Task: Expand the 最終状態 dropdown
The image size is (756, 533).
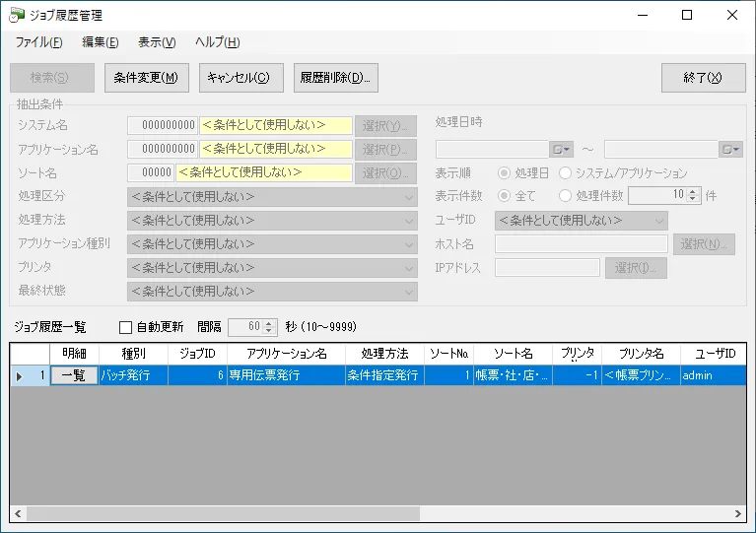Action: pyautogui.click(x=409, y=292)
